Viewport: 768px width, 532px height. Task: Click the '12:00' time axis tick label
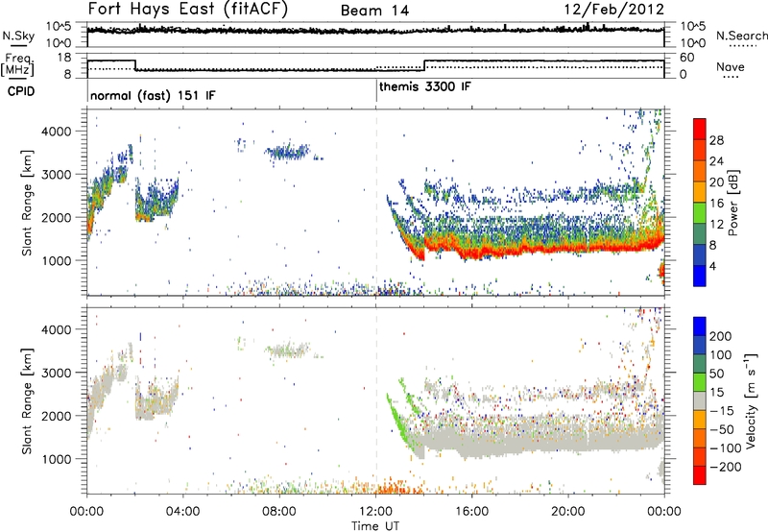tap(375, 512)
